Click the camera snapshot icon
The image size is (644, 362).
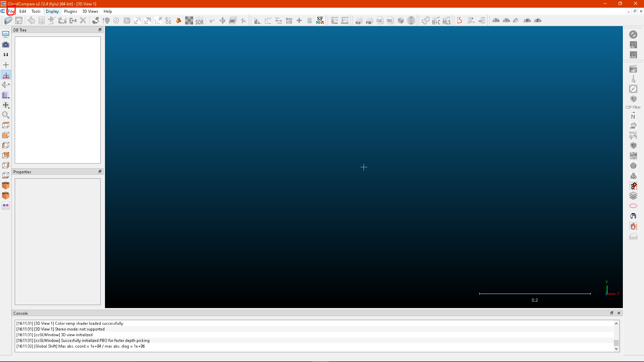point(6,45)
